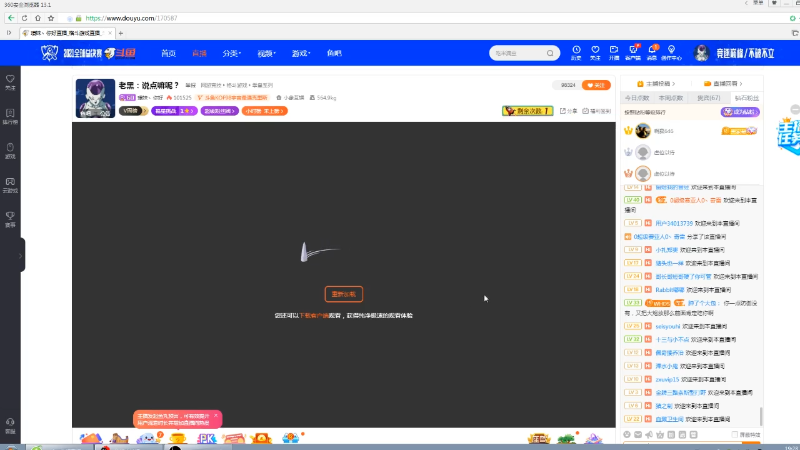Viewport: 800px width, 450px height.
Task: Open creator center lightbulb icon
Action: 671,53
